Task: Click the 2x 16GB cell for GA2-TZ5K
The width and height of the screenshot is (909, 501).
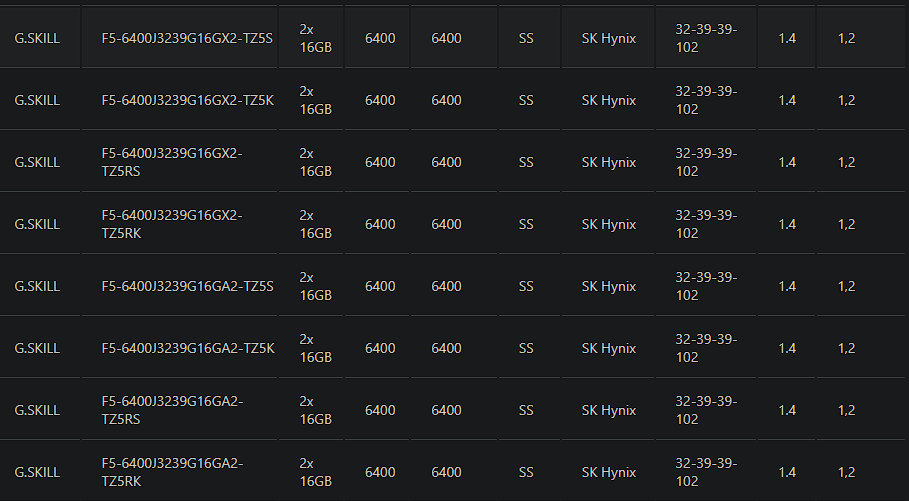Action: (x=314, y=348)
